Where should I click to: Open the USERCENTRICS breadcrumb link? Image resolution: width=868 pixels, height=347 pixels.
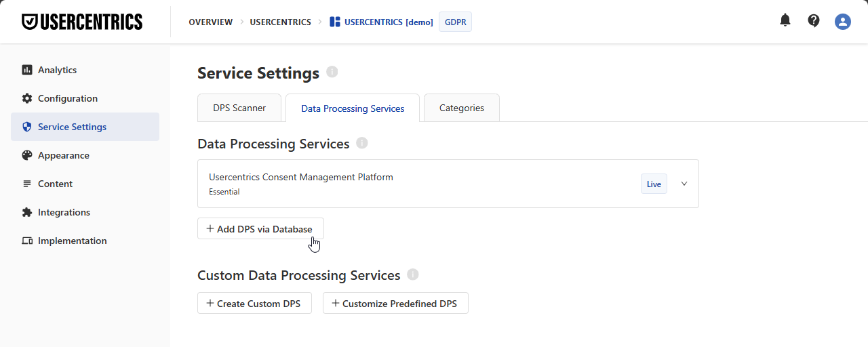pos(280,22)
